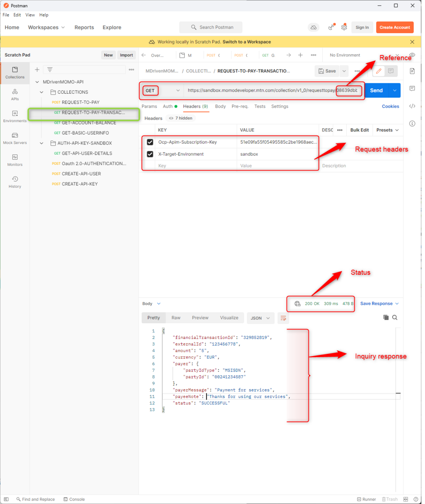The width and height of the screenshot is (425, 504).
Task: Click the offline cloud sync icon
Action: [314, 27]
